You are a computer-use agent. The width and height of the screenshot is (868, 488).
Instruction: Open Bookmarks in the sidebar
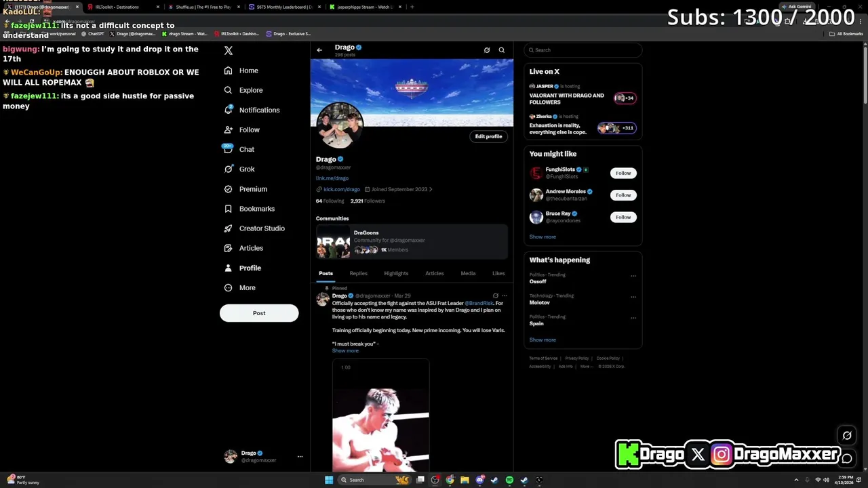tap(249, 209)
